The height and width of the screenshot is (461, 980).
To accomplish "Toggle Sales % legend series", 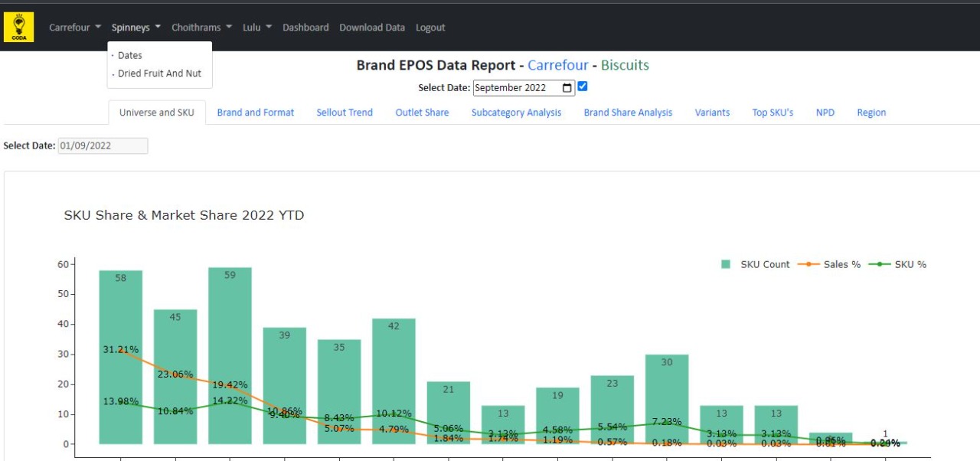I will pyautogui.click(x=831, y=264).
